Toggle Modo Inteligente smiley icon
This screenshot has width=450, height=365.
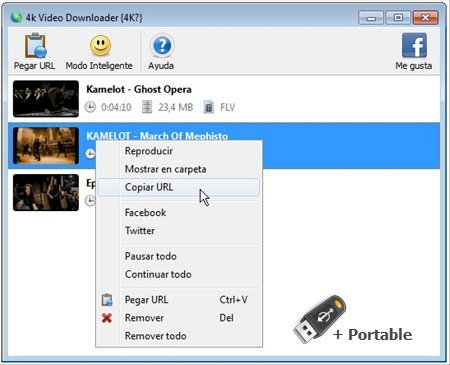tap(100, 45)
